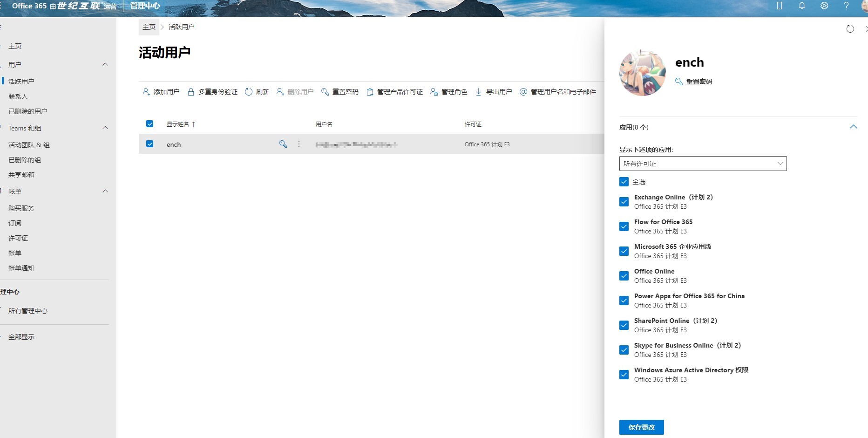Open 所有管理中心 in sidebar
The image size is (868, 438).
[28, 311]
